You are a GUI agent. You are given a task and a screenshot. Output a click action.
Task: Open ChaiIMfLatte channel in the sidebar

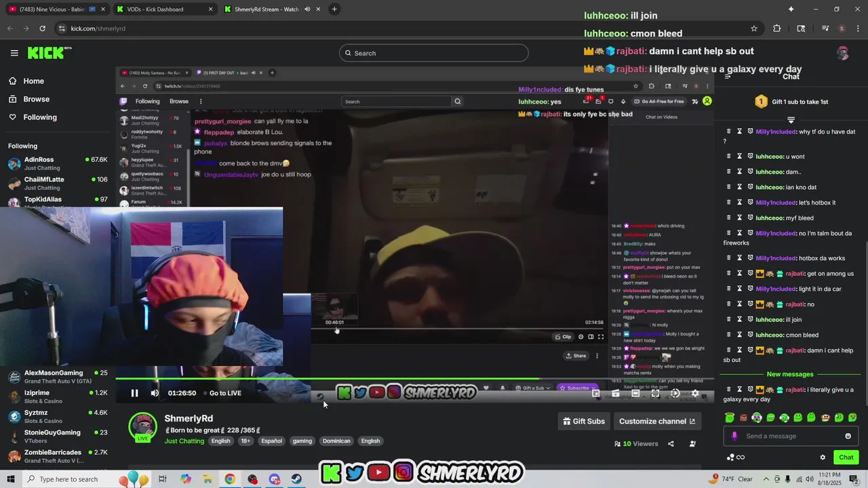click(58, 183)
